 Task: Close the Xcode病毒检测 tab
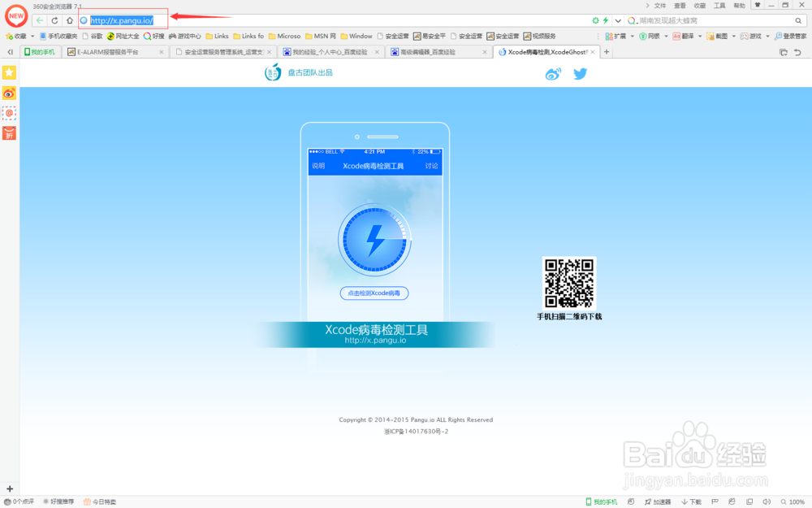pos(593,52)
